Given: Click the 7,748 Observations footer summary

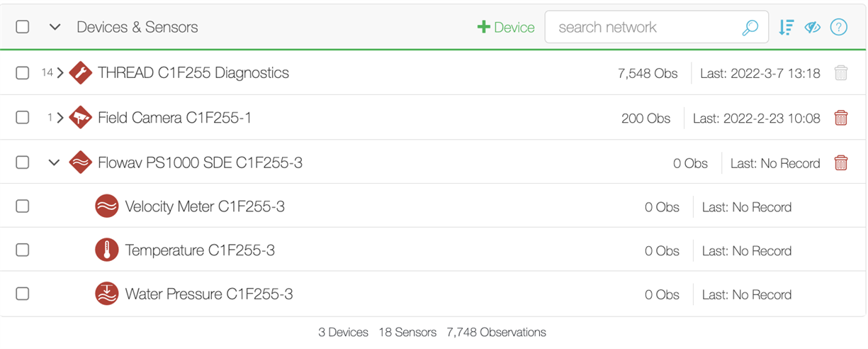Looking at the screenshot, I should pyautogui.click(x=497, y=332).
